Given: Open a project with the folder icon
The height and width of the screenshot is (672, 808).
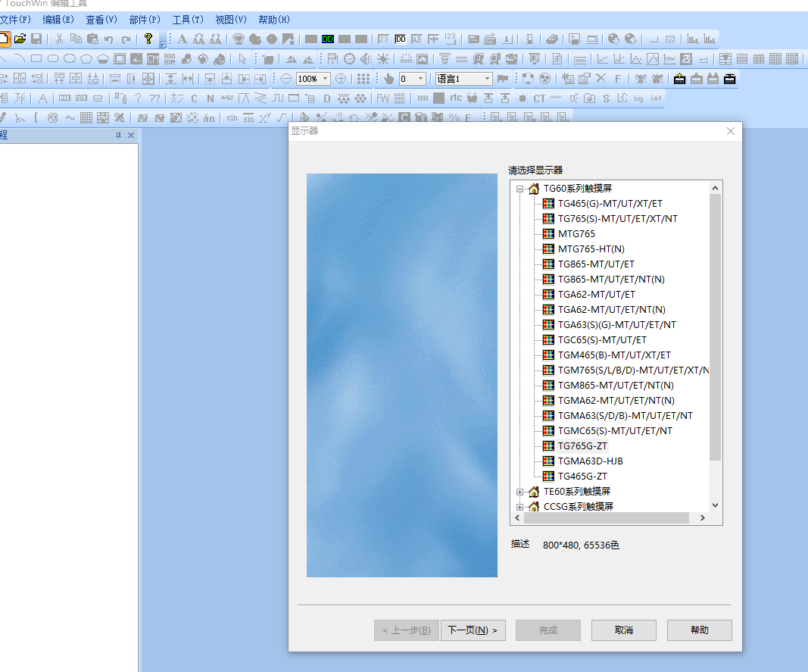Looking at the screenshot, I should [20, 39].
